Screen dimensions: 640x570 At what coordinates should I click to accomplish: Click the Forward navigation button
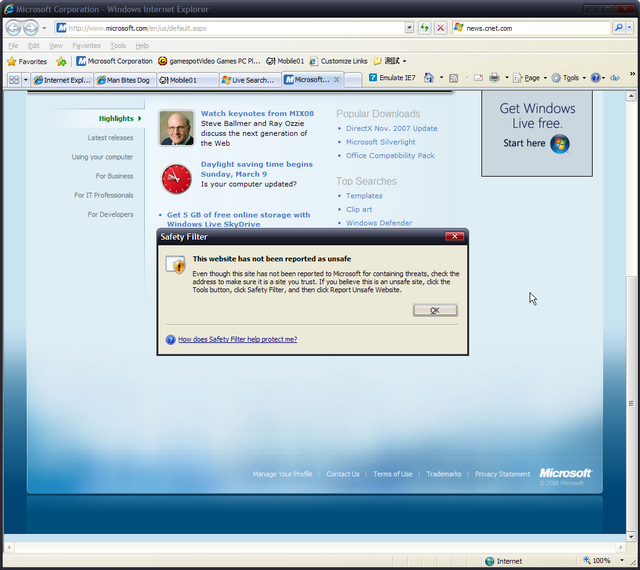[x=30, y=28]
